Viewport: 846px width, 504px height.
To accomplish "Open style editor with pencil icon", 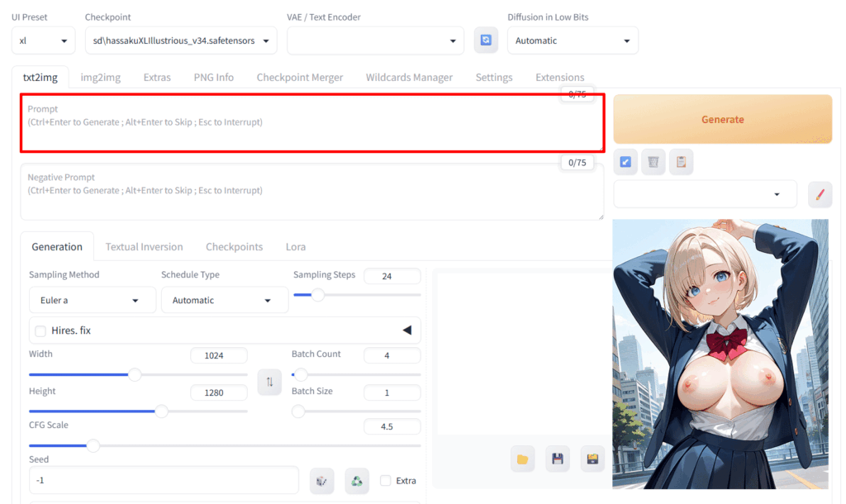I will 820,194.
